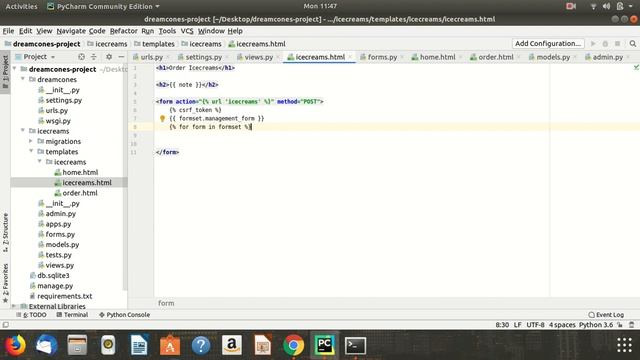Open the VCS menu
This screenshot has height=360, width=640.
[x=187, y=31]
